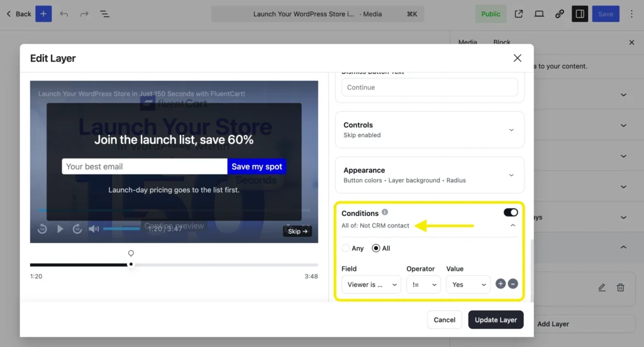Collapse the open sidebar panel with up chevron
This screenshot has width=644, height=347.
click(x=623, y=247)
